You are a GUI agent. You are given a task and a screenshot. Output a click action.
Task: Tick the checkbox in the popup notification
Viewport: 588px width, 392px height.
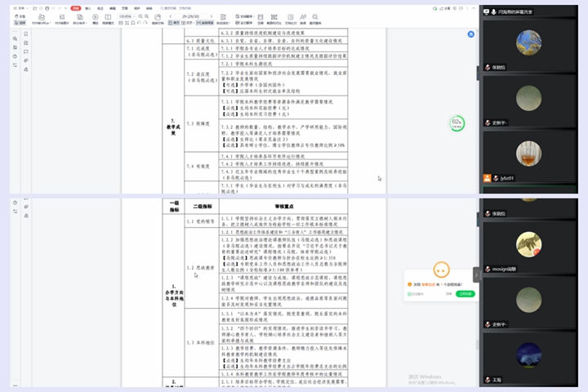click(409, 293)
